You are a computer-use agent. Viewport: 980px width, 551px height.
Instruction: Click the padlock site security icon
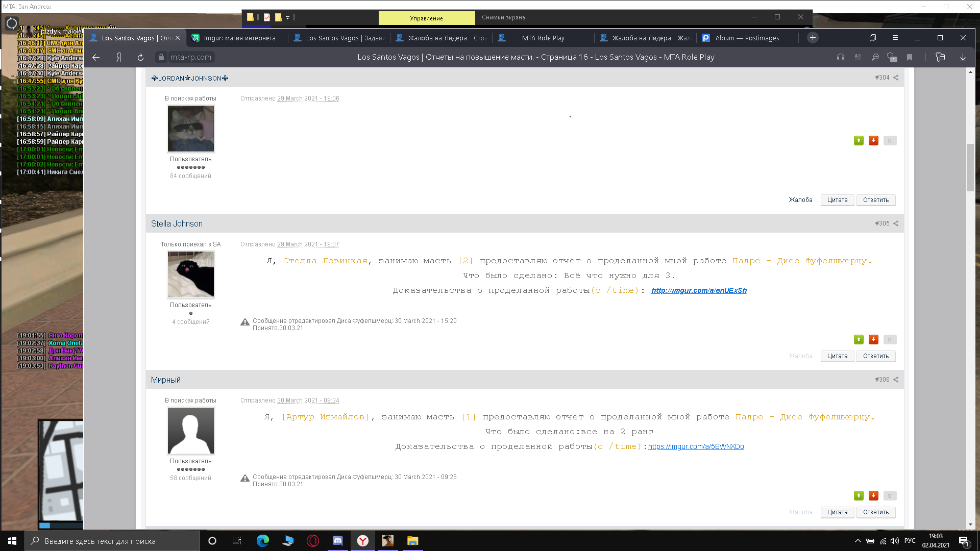tap(161, 57)
